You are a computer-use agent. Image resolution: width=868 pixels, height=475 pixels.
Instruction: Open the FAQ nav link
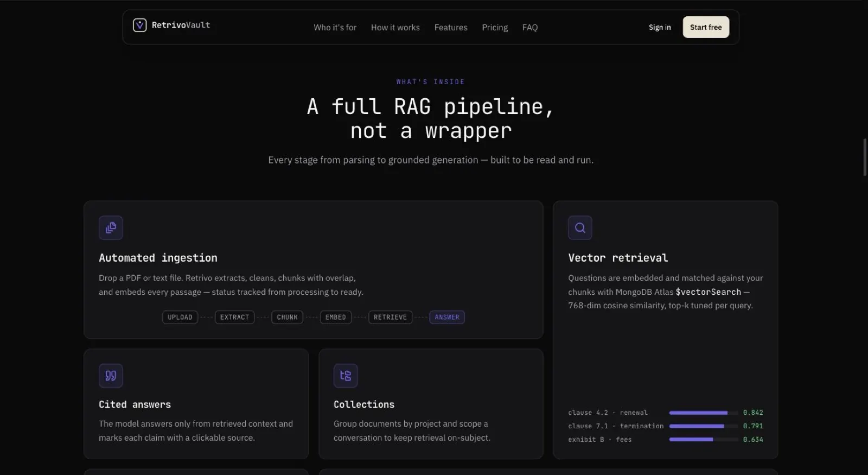530,27
